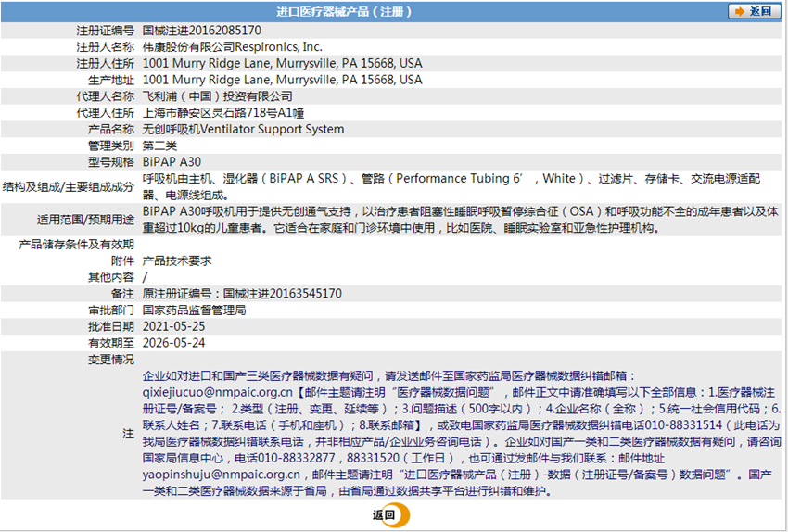Click the 其他内容 slash value
The width and height of the screenshot is (788, 532).
(145, 277)
